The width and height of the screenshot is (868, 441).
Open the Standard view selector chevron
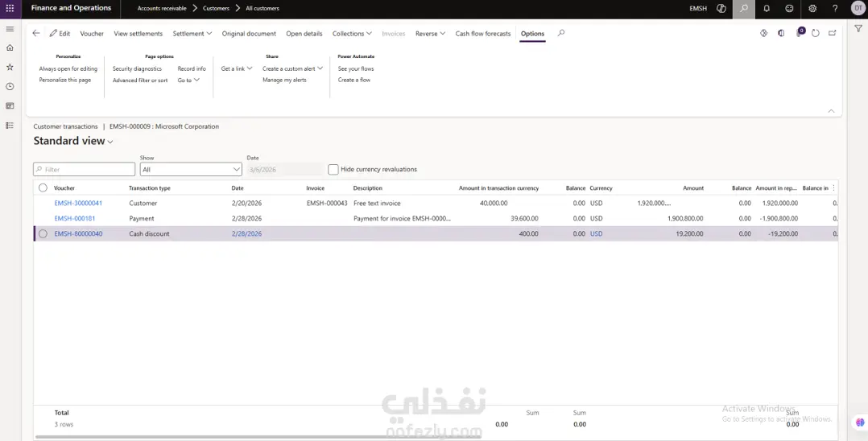click(x=110, y=142)
